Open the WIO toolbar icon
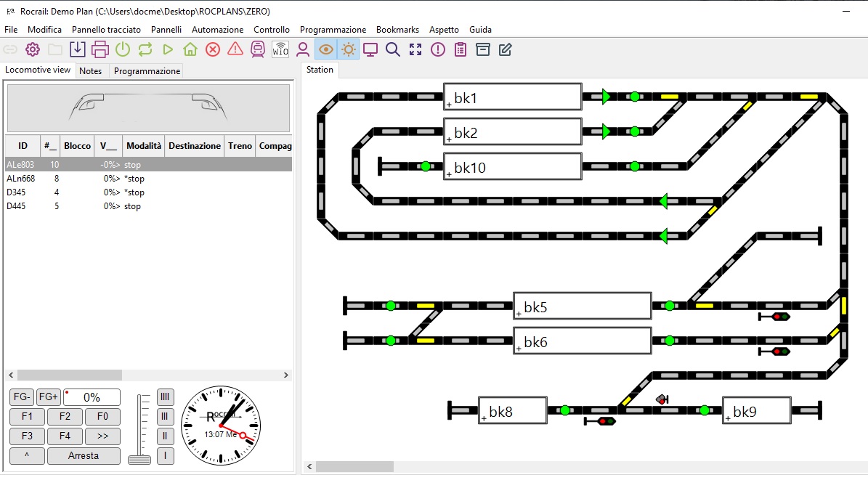The height and width of the screenshot is (480, 868). coord(280,49)
